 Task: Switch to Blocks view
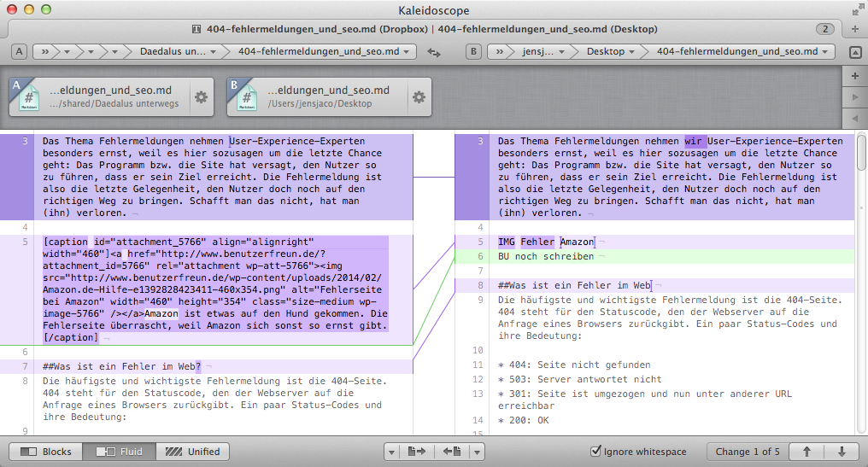click(46, 452)
